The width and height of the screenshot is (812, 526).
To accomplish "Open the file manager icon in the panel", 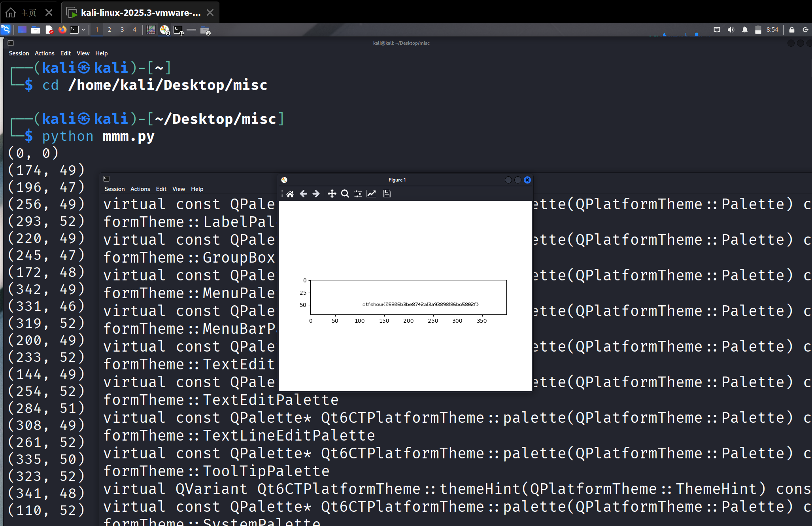I will click(36, 30).
